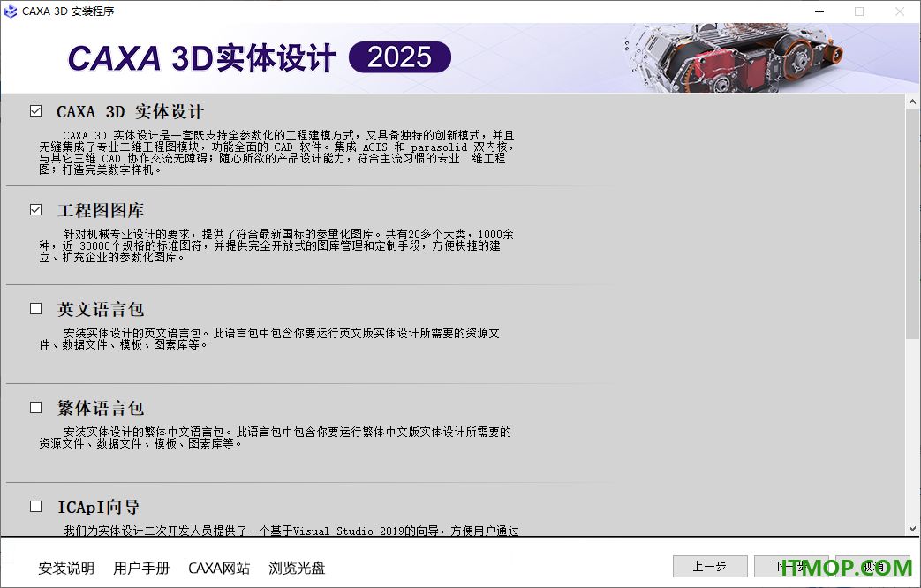Viewport: 921px width, 588px height.
Task: Click the 取消 button
Action: click(872, 566)
